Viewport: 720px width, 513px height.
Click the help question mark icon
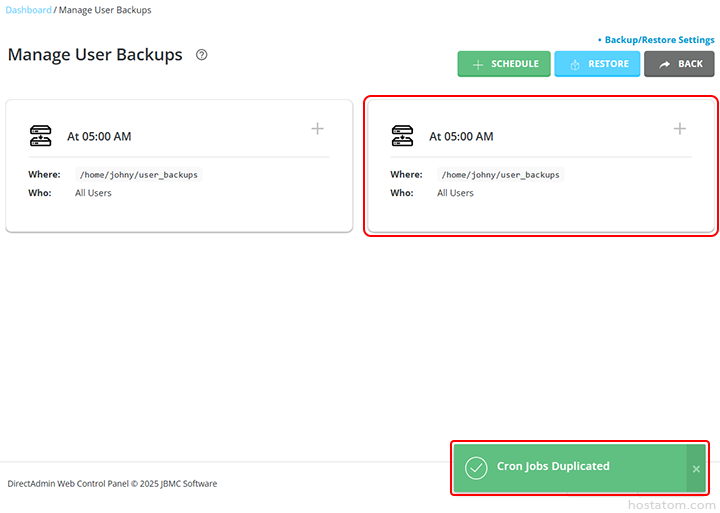tap(201, 55)
